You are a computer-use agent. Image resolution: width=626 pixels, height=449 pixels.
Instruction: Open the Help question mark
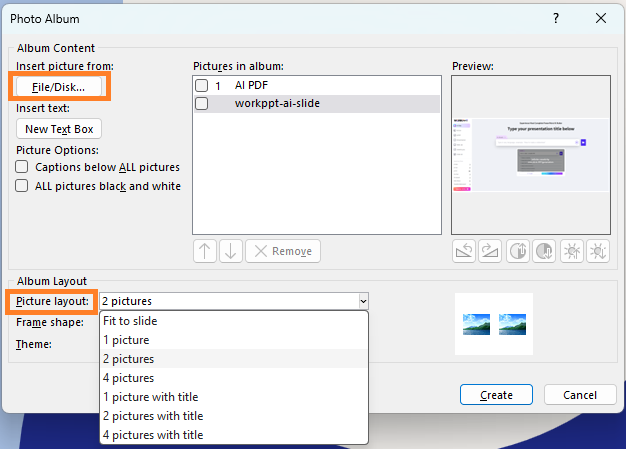click(556, 18)
